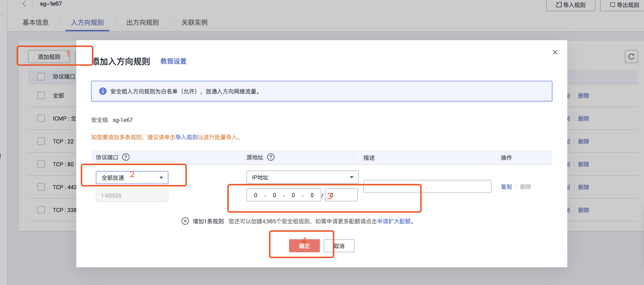
Task: Tick the checkbox for the TCP : 338 row
Action: [41, 210]
